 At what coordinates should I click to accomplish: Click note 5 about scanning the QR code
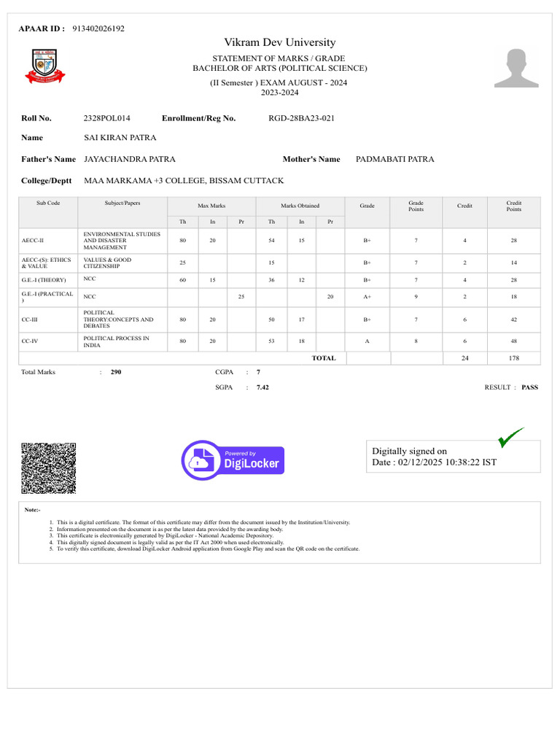(x=208, y=549)
